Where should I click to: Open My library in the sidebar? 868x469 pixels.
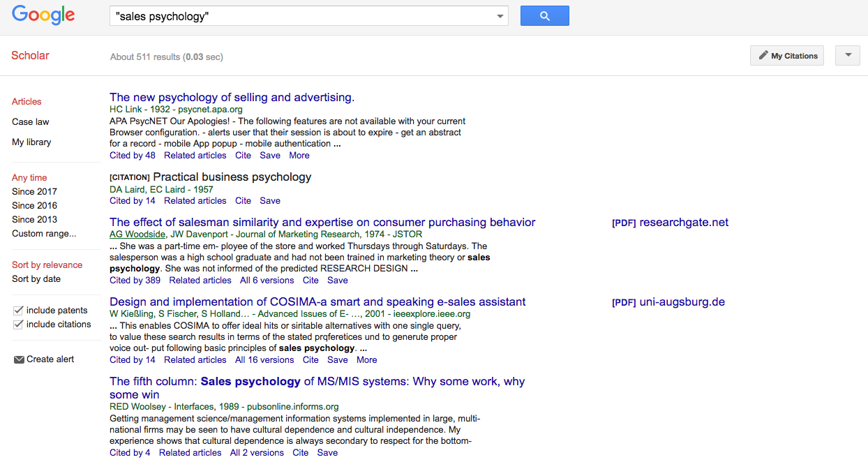(31, 142)
